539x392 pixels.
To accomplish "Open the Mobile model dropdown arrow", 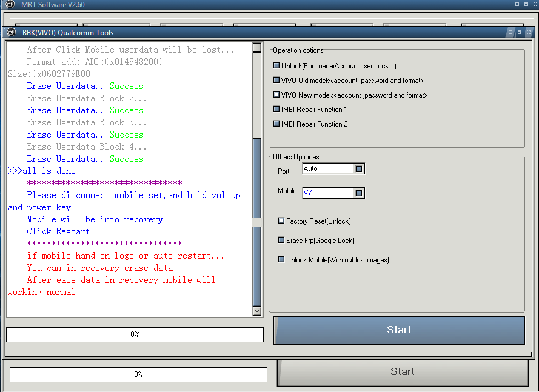I will [358, 193].
